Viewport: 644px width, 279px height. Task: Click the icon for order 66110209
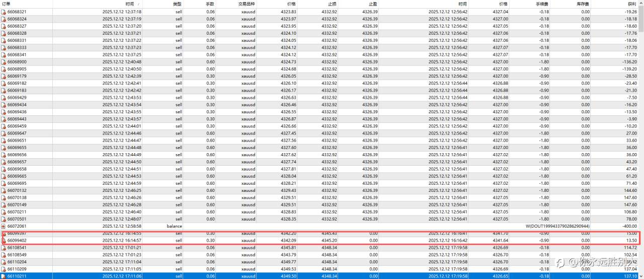4,269
